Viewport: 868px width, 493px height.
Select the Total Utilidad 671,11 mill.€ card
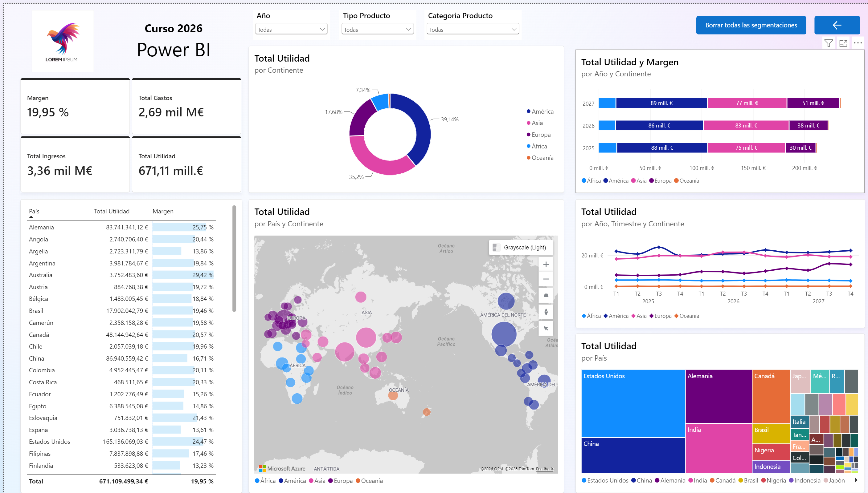tap(186, 164)
